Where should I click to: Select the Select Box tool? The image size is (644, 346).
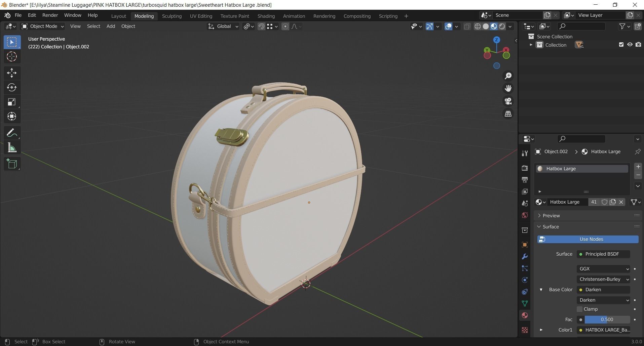(x=12, y=42)
